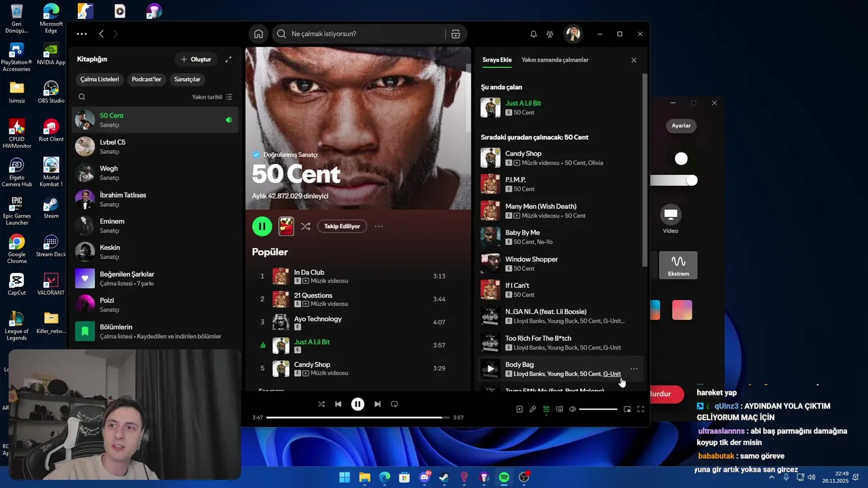Open Now Playing view icon

coord(519,409)
